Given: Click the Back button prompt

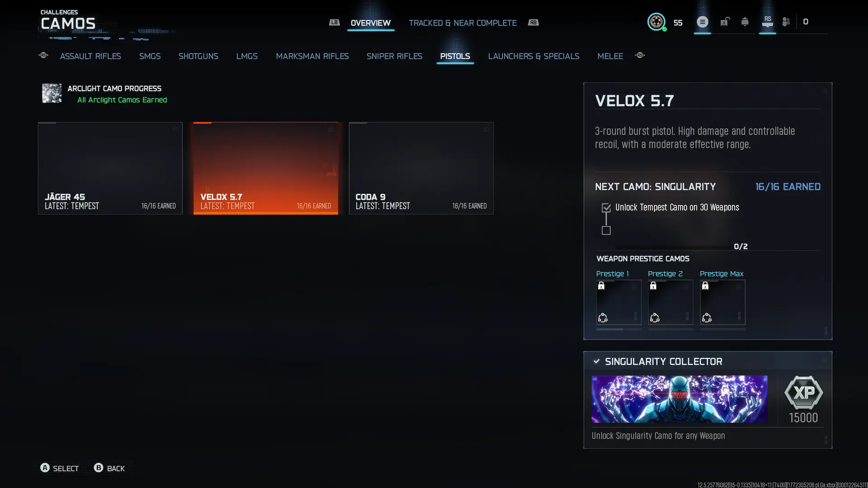Looking at the screenshot, I should 109,468.
